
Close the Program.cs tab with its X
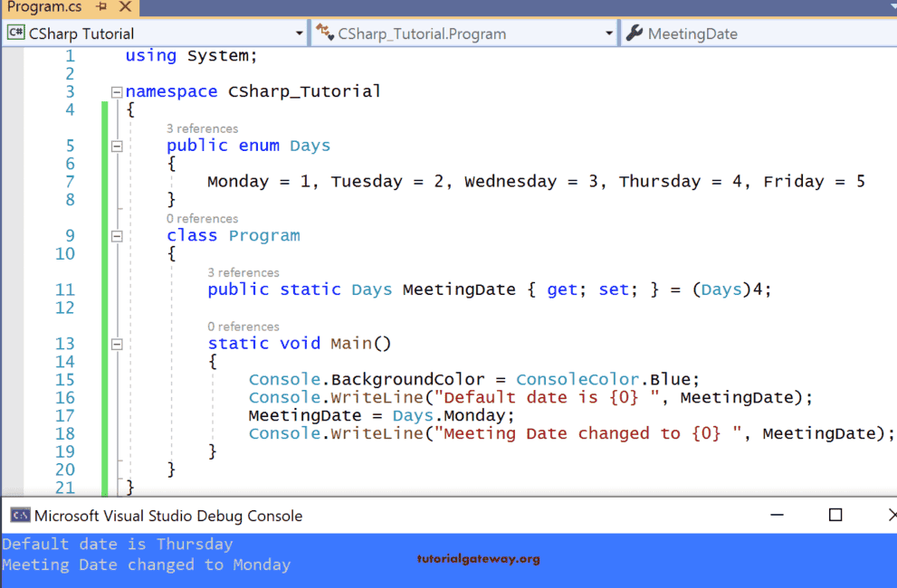coord(124,7)
